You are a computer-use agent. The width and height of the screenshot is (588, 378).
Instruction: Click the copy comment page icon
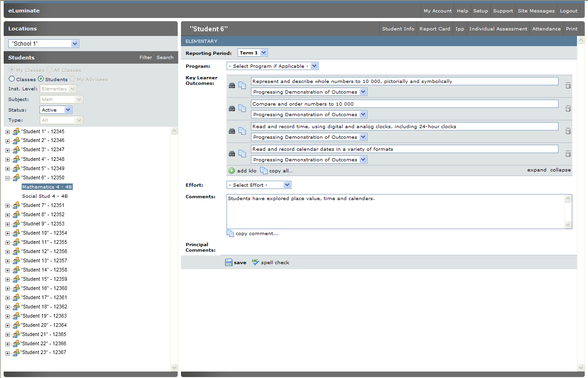pos(230,233)
